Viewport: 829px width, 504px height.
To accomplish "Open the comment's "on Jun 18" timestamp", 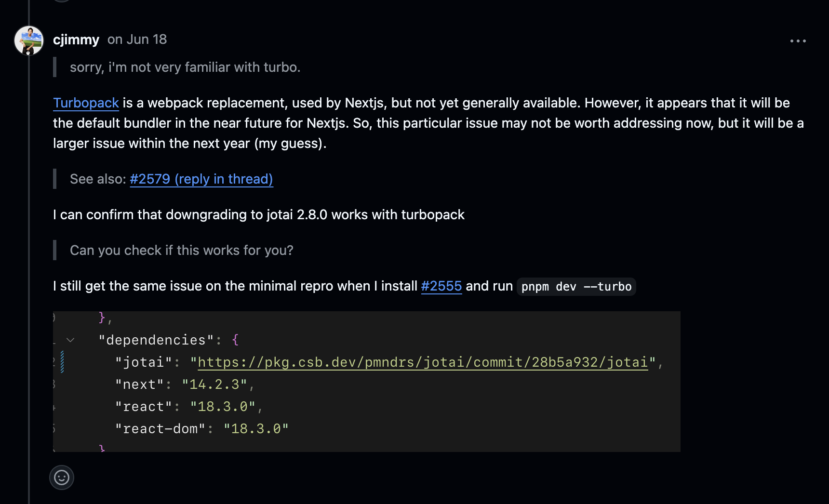I will pyautogui.click(x=137, y=40).
